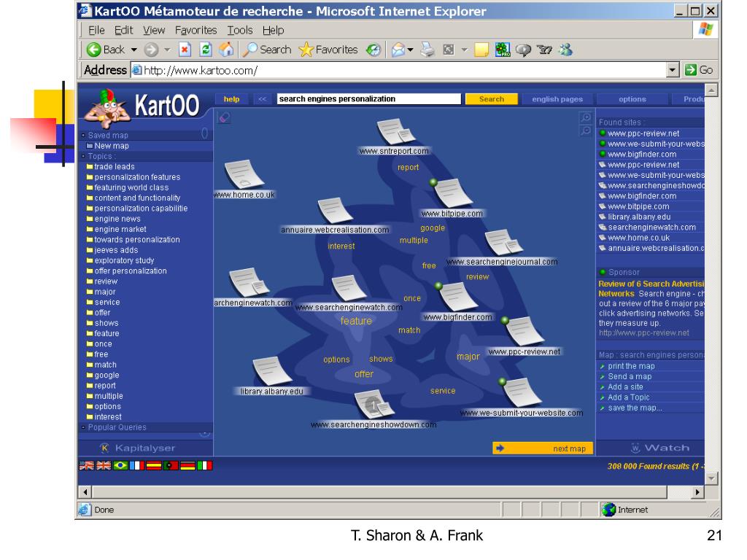Open the KartOO options tab
The width and height of the screenshot is (747, 560).
[x=632, y=99]
